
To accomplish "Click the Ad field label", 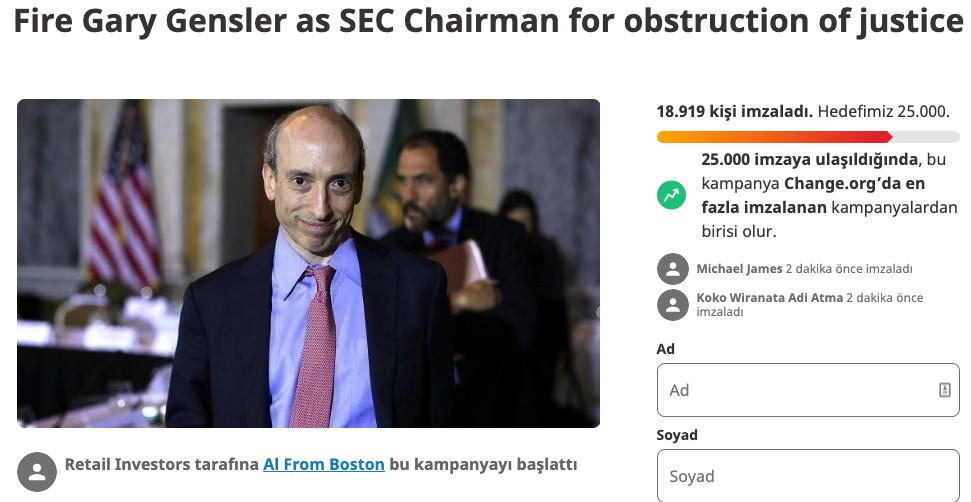I will tap(665, 349).
